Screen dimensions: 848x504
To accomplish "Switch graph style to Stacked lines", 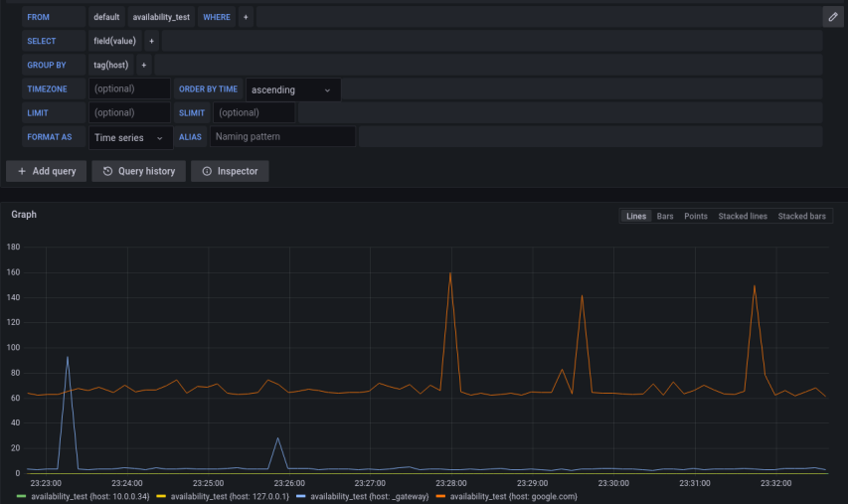I will [743, 216].
